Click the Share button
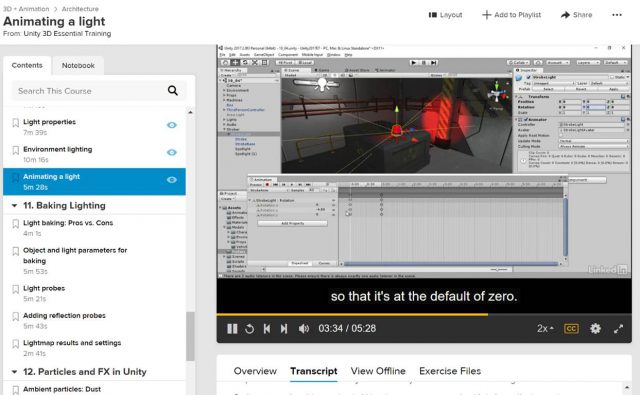This screenshot has width=640, height=395. click(x=576, y=15)
